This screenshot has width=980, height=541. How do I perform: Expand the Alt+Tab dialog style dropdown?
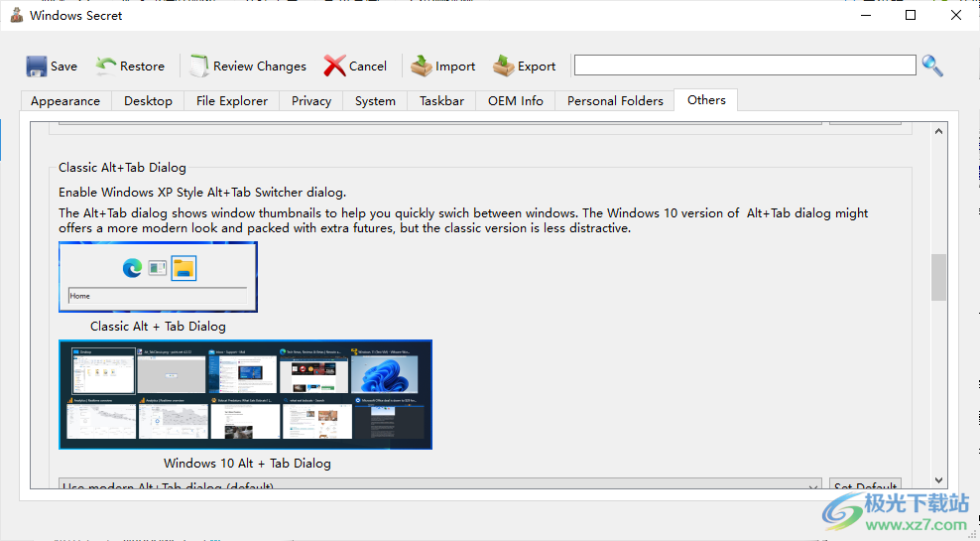point(813,485)
